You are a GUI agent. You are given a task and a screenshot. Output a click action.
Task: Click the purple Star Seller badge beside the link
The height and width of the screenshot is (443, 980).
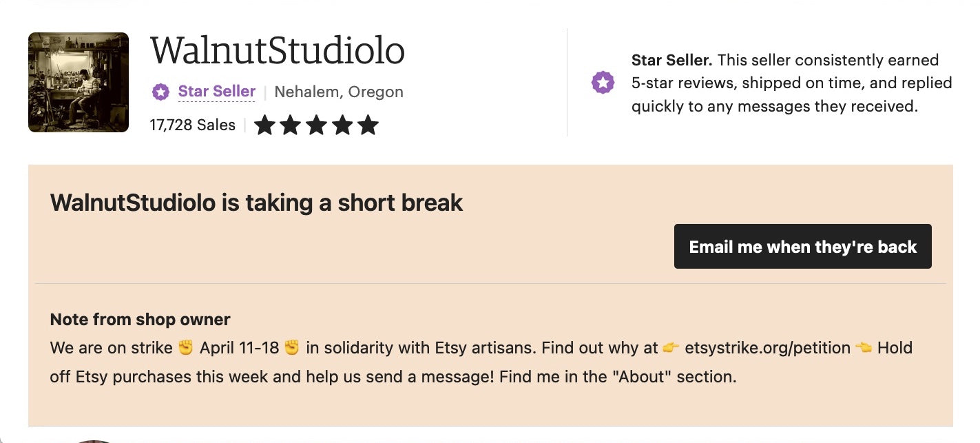point(160,92)
